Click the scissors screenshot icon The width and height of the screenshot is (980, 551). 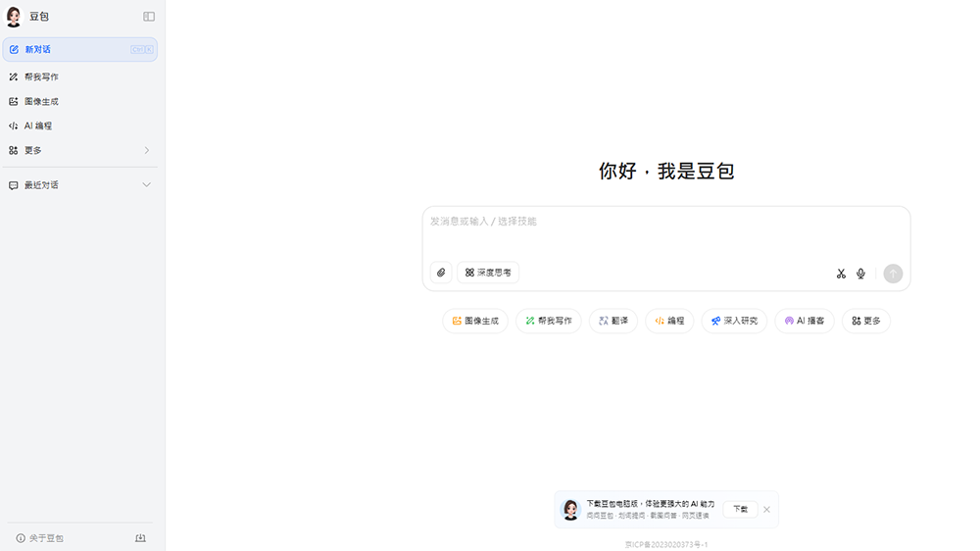tap(841, 274)
